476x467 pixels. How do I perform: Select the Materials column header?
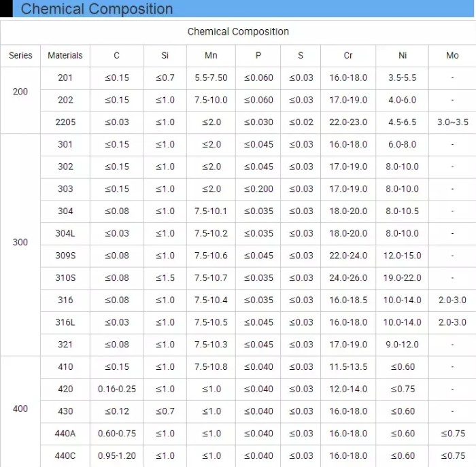[65, 55]
